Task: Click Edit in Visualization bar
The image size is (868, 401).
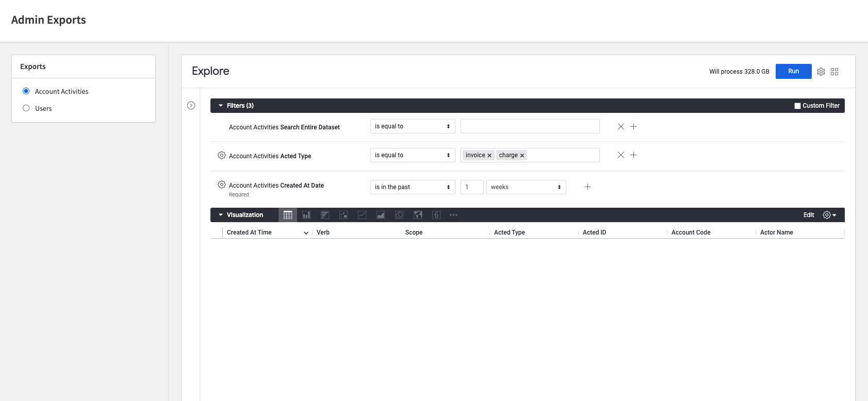Action: tap(809, 215)
